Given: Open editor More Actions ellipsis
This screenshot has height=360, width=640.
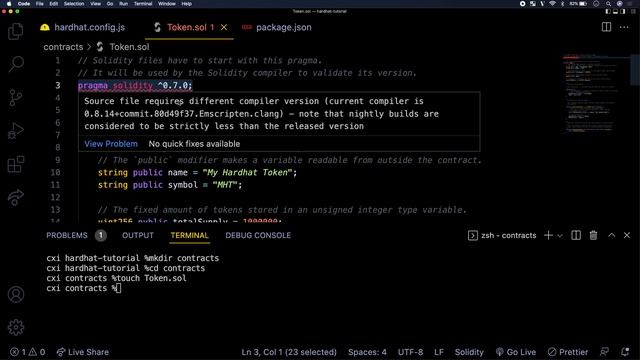Looking at the screenshot, I should pyautogui.click(x=624, y=27).
